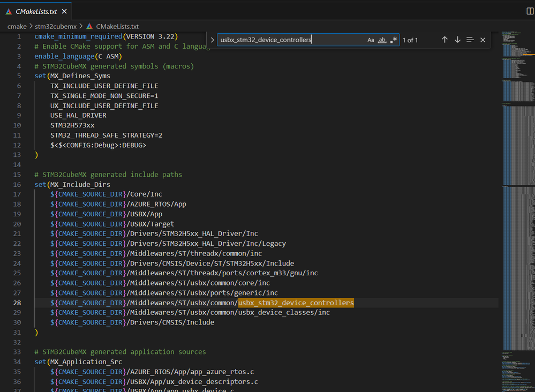This screenshot has width=535, height=392.
Task: Click the split editor layout icon
Action: 530,11
